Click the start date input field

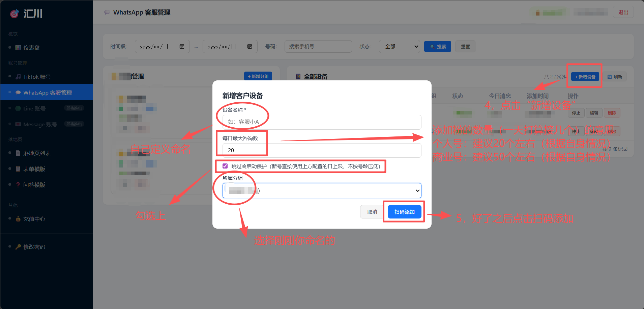point(162,47)
